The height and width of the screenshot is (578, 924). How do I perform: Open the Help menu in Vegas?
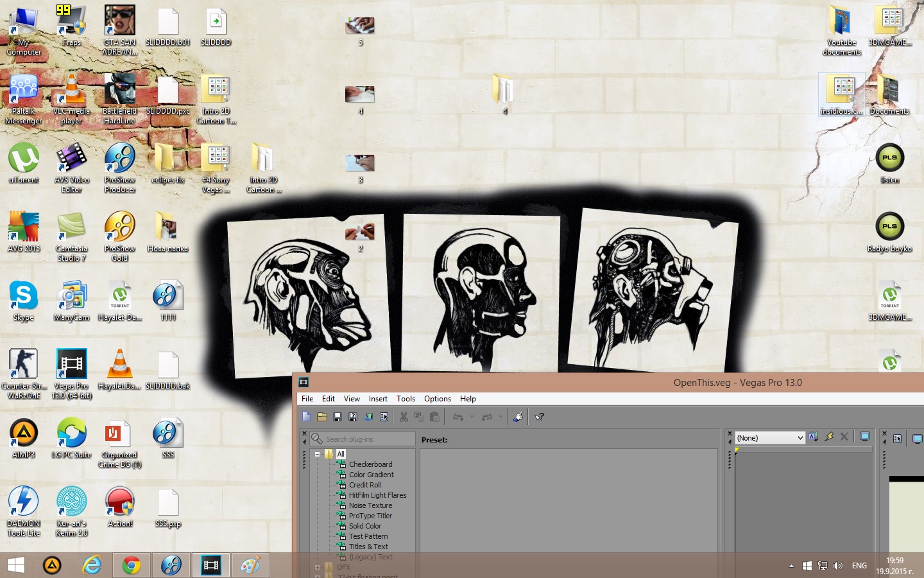point(468,399)
